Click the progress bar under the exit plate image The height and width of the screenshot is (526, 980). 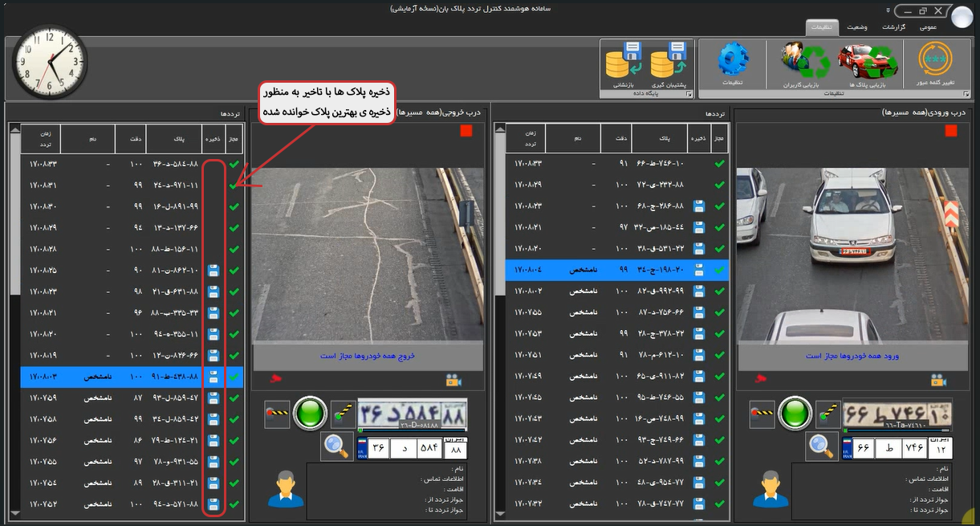click(x=412, y=430)
